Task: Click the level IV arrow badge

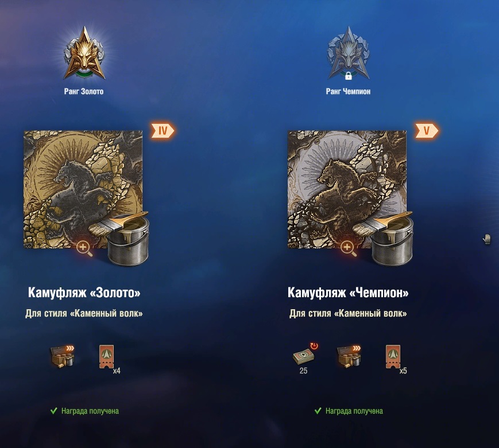Action: 163,130
